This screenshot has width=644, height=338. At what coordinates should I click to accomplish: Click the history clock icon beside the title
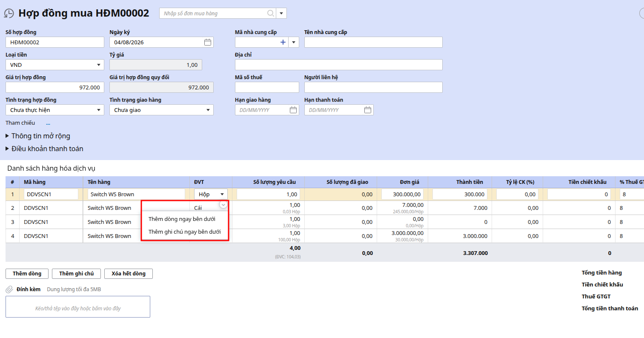[9, 14]
